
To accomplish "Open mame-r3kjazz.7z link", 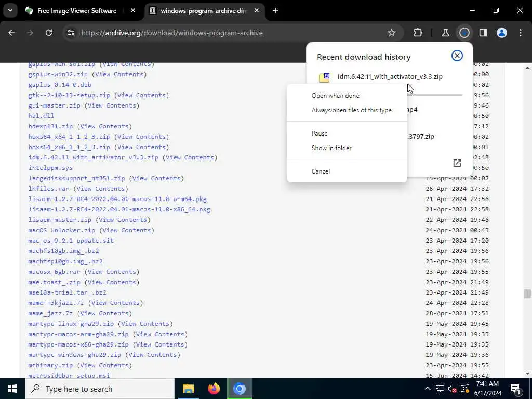I will tap(56, 303).
